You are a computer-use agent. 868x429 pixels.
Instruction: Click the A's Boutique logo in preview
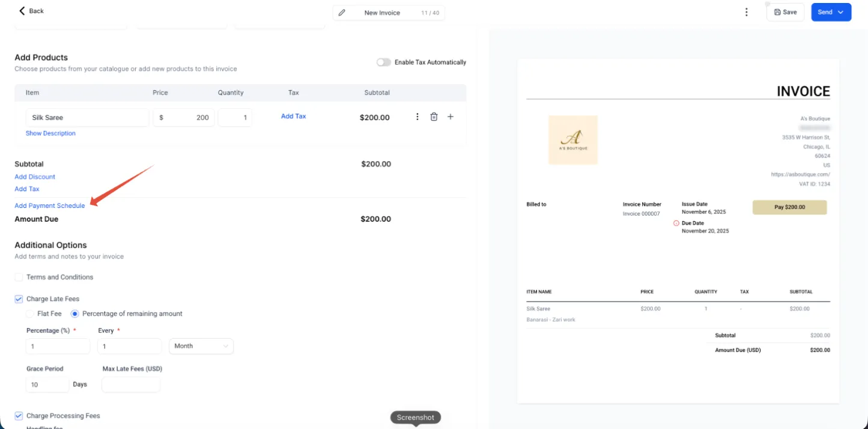coord(573,140)
